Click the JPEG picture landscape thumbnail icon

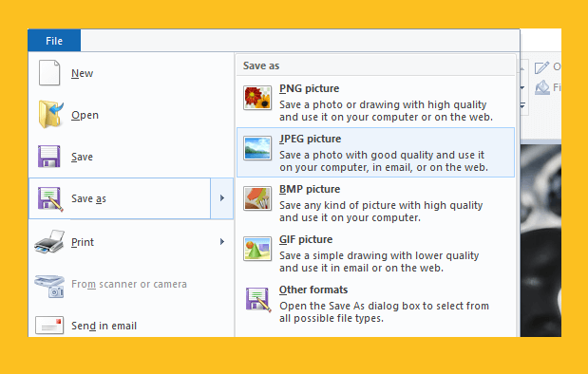coord(257,148)
